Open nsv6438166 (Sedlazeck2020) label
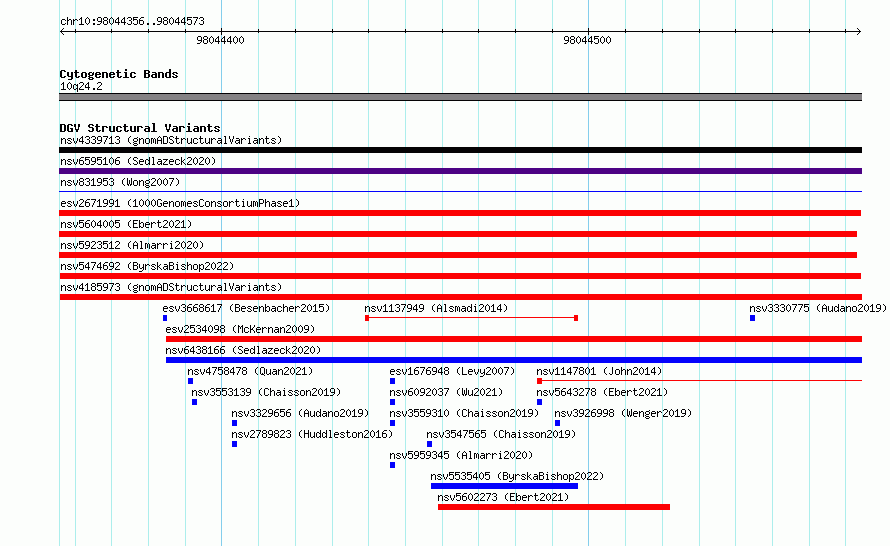 pos(243,350)
